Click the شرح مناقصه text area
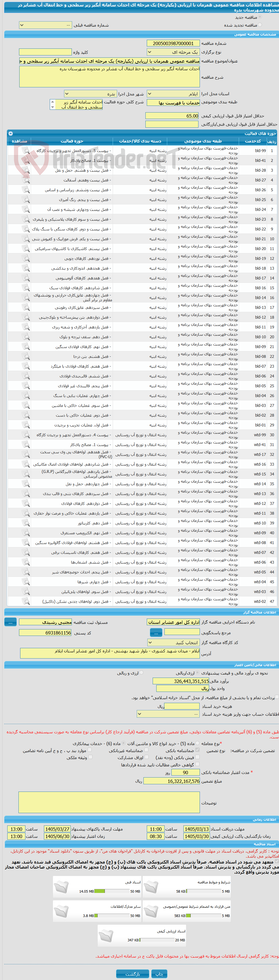 [109, 77]
